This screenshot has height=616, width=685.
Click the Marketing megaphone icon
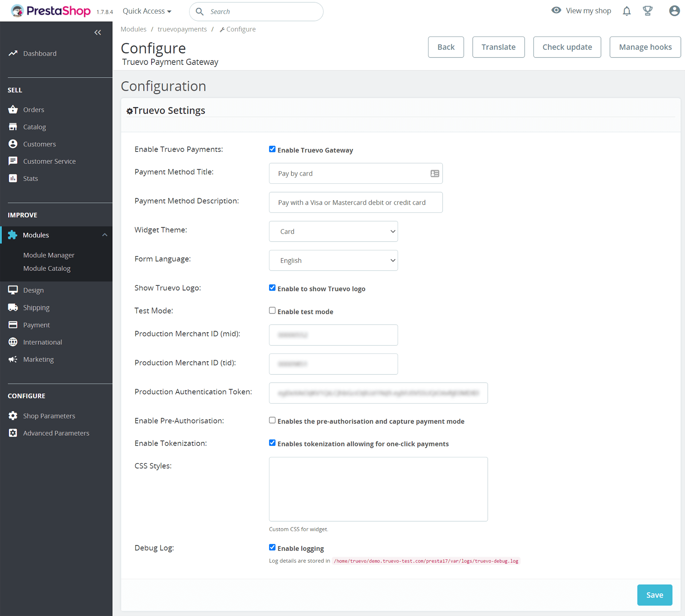pyautogui.click(x=13, y=359)
